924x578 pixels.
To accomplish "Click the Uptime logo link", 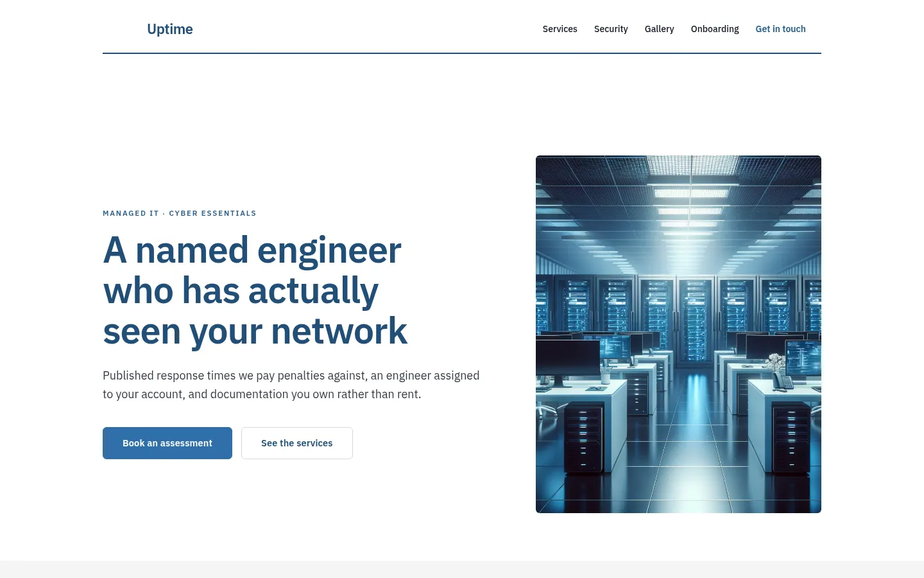I will [169, 29].
